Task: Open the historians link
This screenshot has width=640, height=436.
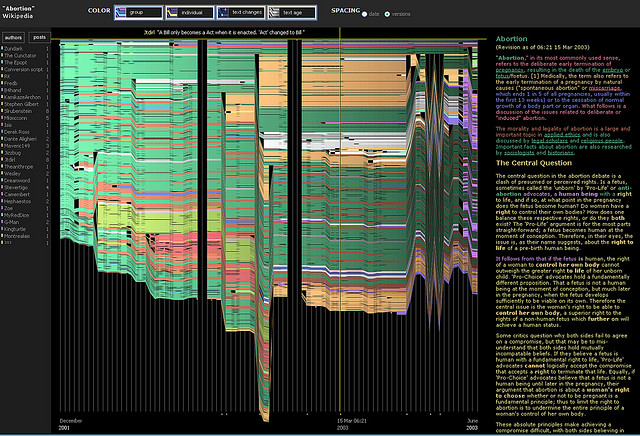Action: 560,153
